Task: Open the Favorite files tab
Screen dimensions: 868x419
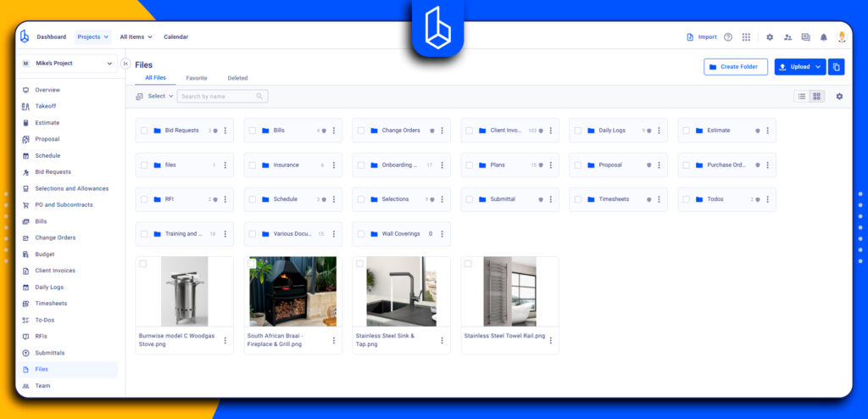Action: pos(197,78)
